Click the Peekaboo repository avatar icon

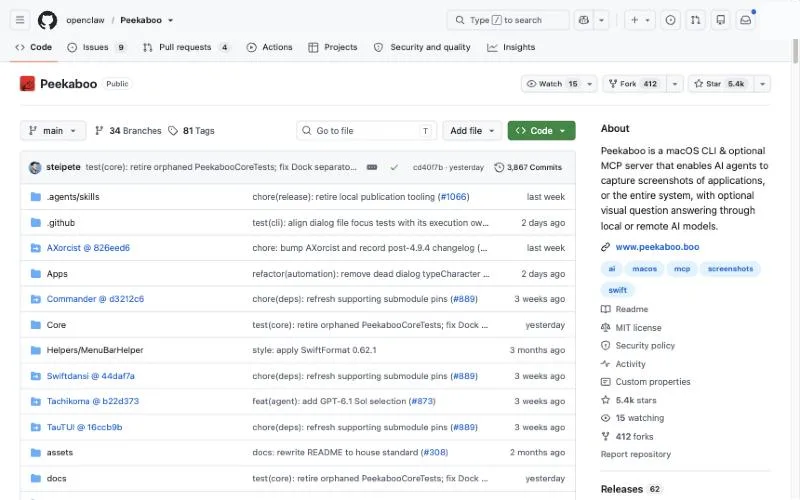[x=27, y=84]
